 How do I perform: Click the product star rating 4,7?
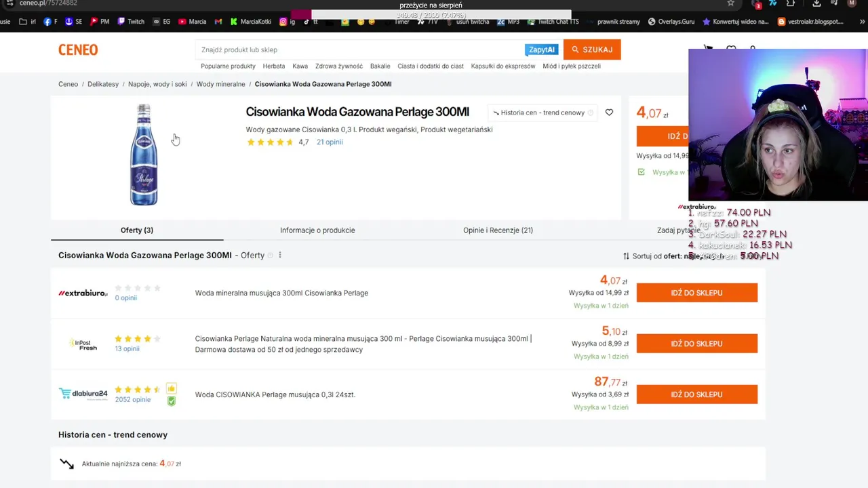click(270, 142)
